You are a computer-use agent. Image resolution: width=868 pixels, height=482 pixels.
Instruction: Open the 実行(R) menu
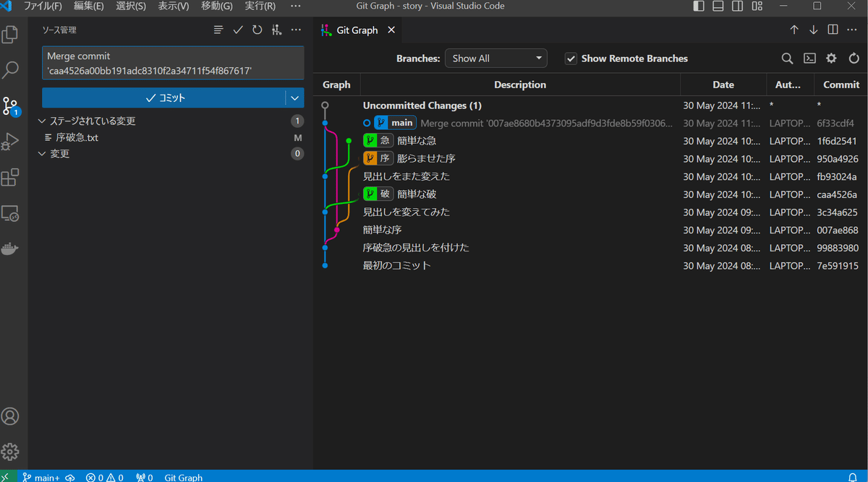[260, 6]
